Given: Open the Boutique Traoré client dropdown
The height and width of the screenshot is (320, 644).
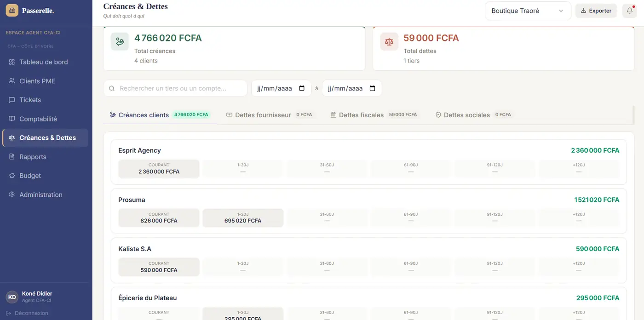Looking at the screenshot, I should 528,11.
